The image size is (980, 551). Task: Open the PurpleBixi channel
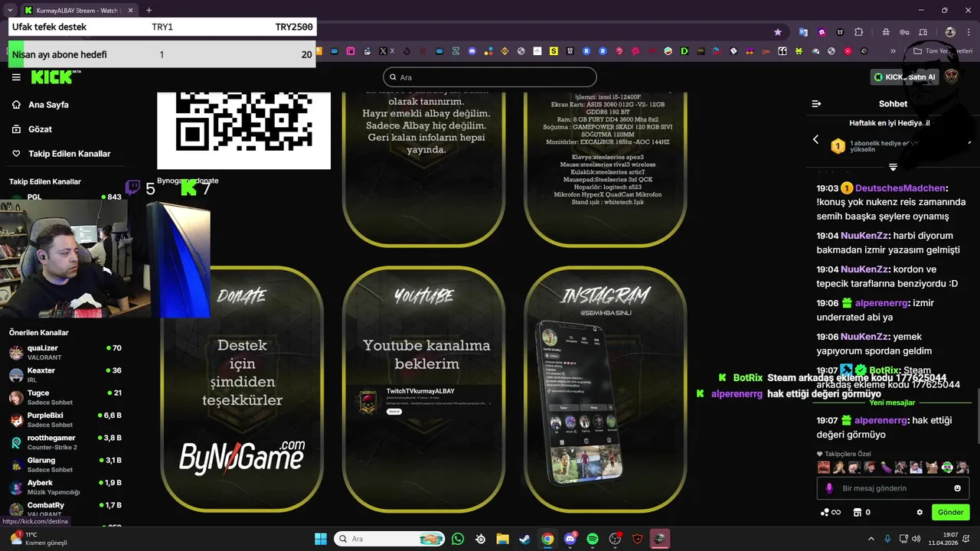point(65,419)
